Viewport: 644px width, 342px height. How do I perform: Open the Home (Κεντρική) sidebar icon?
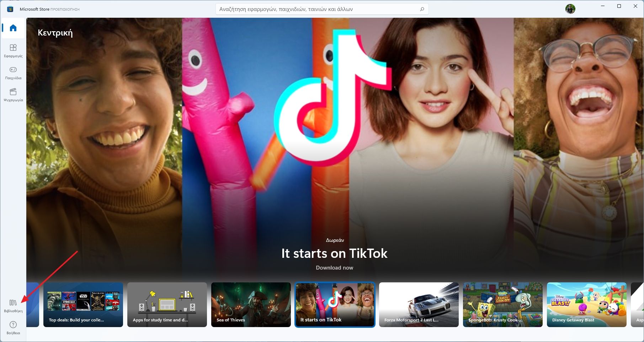coord(13,28)
